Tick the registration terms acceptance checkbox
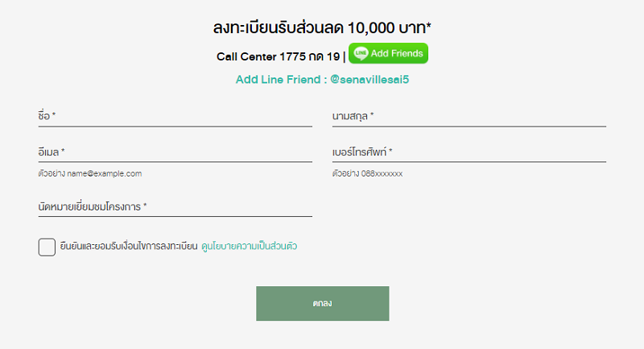 [x=47, y=247]
